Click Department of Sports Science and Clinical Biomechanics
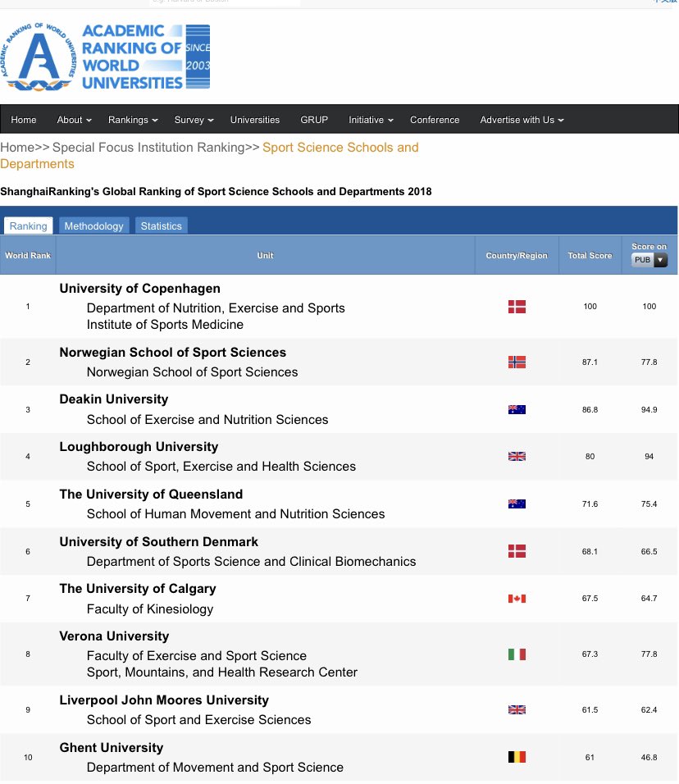This screenshot has height=784, width=679. coord(251,562)
